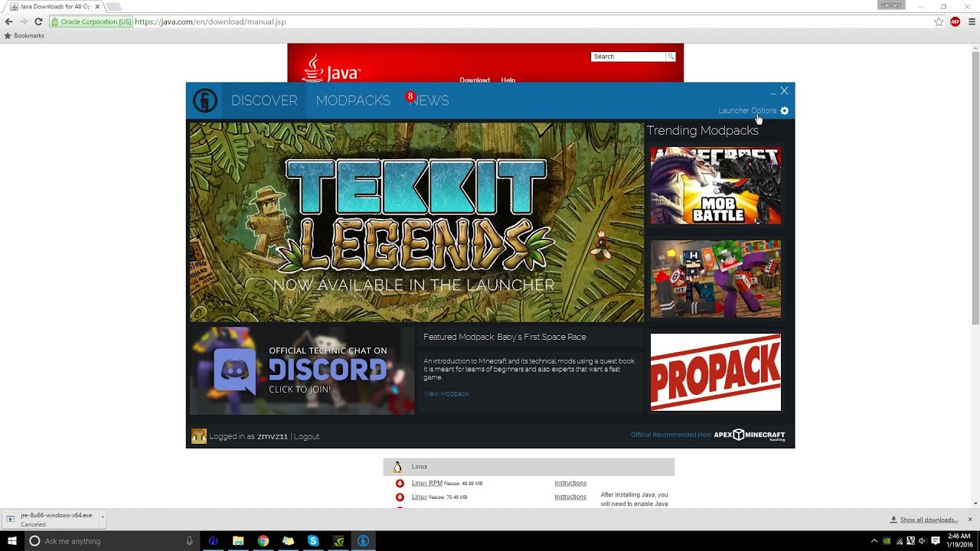
Task: Click the taskbar clock showing 2:46 AM
Action: click(x=959, y=541)
